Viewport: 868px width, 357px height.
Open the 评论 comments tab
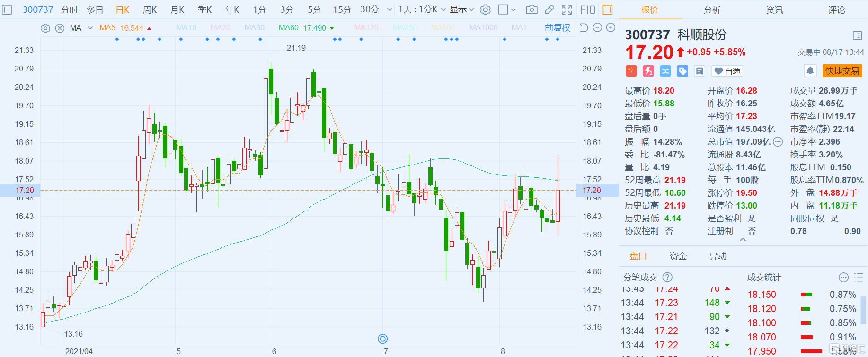click(x=837, y=9)
